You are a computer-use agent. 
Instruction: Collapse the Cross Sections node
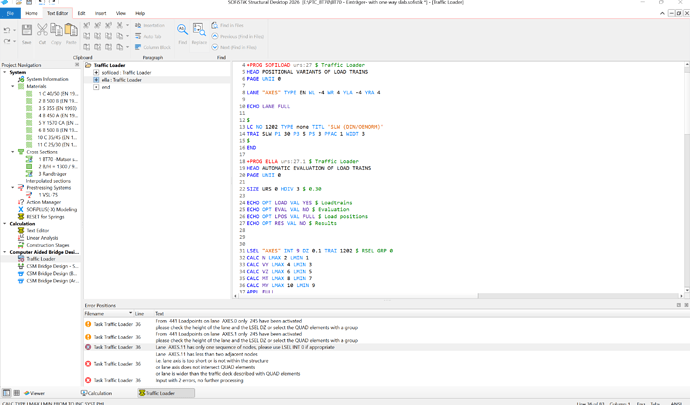click(x=12, y=152)
